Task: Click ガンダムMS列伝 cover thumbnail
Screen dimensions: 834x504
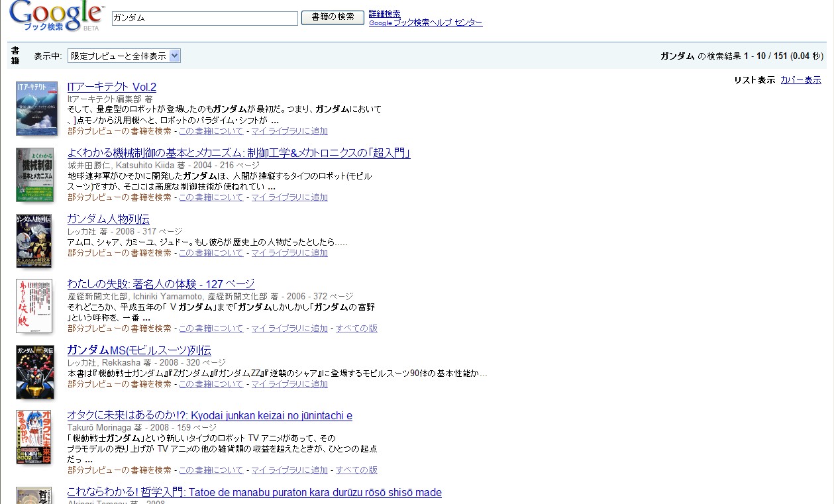Action: point(34,372)
